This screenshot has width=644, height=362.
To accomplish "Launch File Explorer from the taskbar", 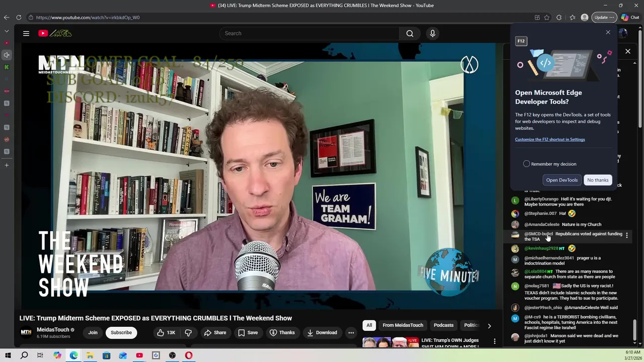I will point(90,355).
